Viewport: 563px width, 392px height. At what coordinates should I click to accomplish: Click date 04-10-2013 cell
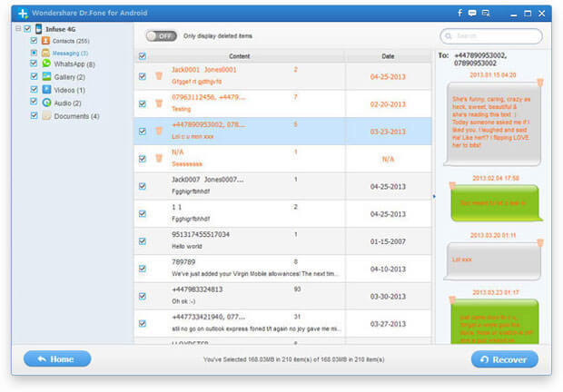tap(388, 269)
